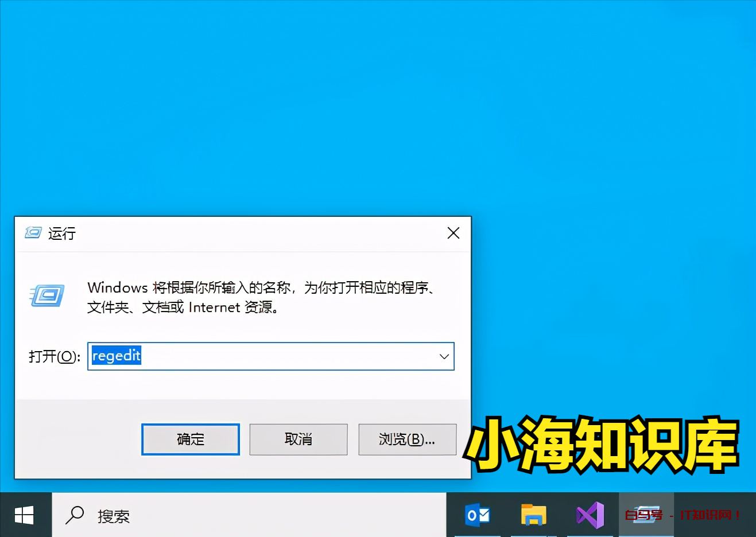Click the small Run icon in title bar
This screenshot has width=756, height=537.
click(x=33, y=233)
